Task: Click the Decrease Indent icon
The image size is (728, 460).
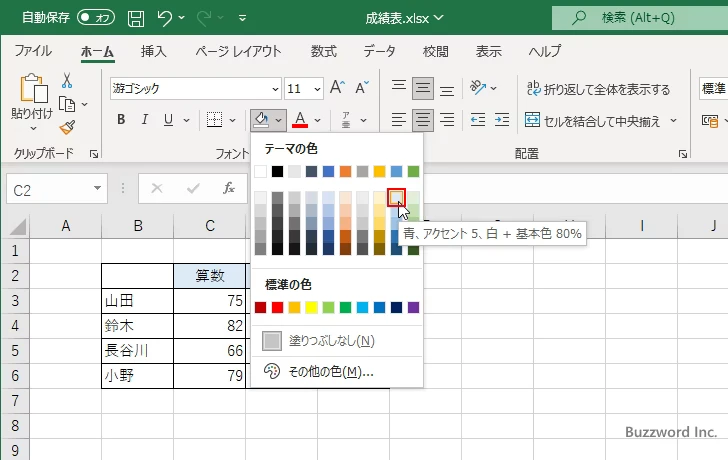Action: (478, 120)
